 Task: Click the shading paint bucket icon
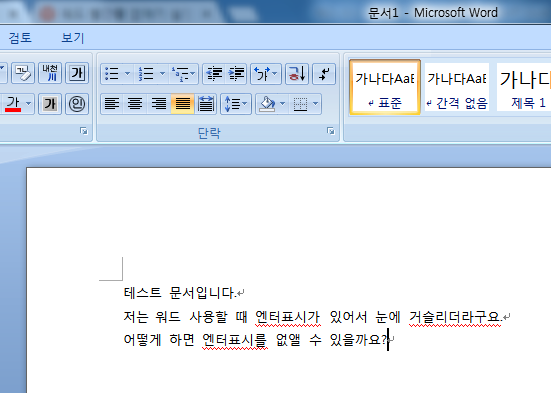pyautogui.click(x=267, y=104)
